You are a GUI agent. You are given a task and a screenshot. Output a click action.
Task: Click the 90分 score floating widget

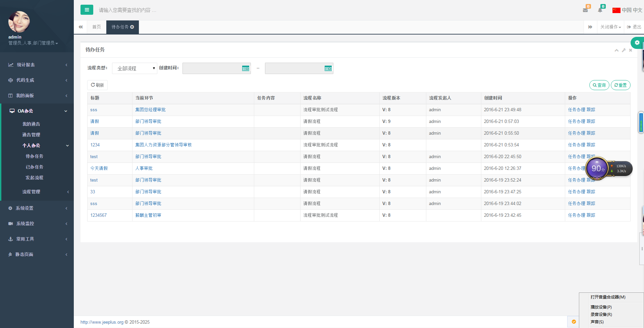[x=597, y=168]
